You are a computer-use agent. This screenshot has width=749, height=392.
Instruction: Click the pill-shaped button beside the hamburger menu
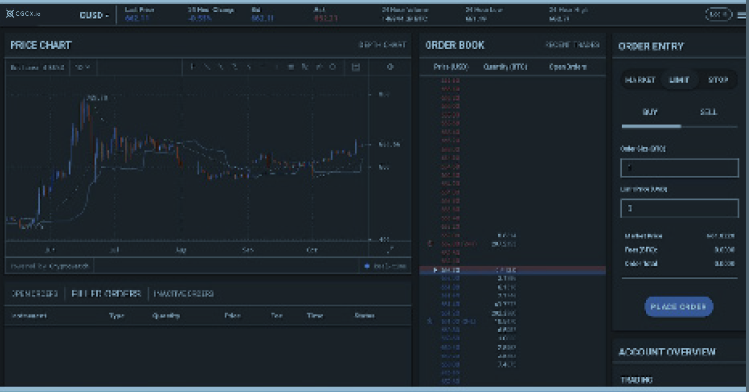718,14
